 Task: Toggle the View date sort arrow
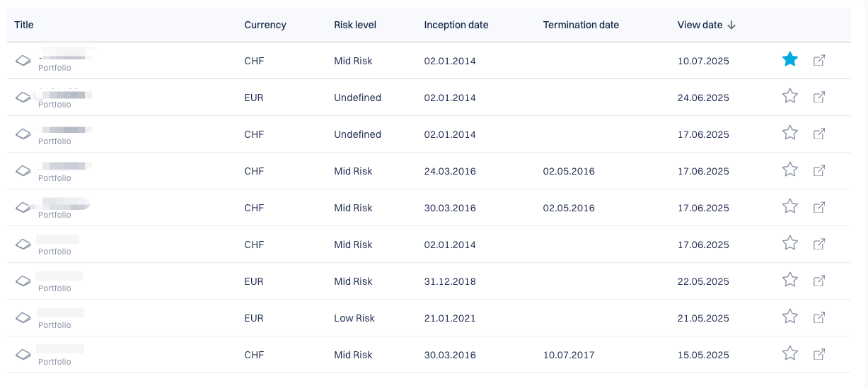point(731,25)
